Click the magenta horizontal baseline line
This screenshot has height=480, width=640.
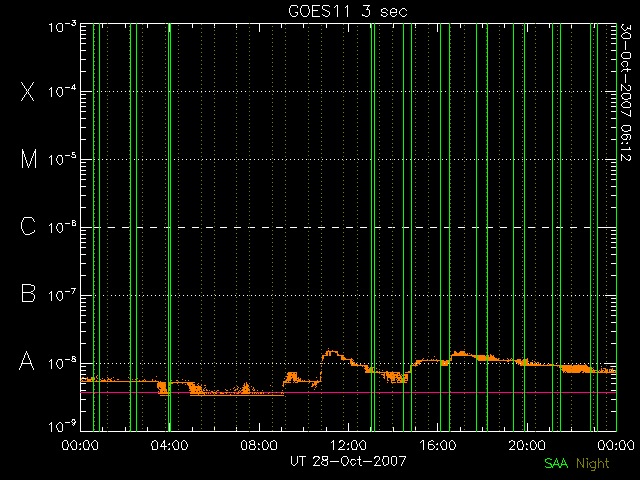[x=348, y=393]
